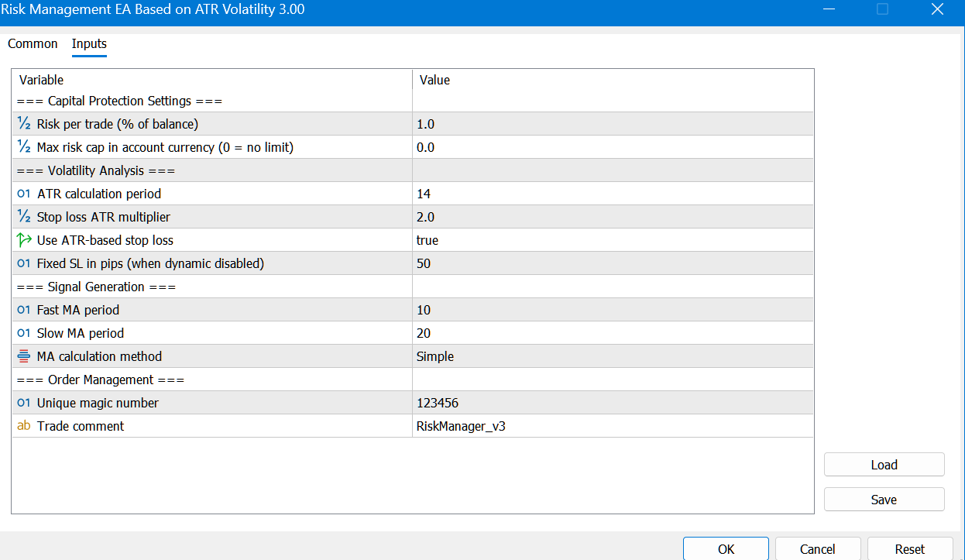Click the O1 icon beside Unique magic number
965x560 pixels.
[x=23, y=402]
